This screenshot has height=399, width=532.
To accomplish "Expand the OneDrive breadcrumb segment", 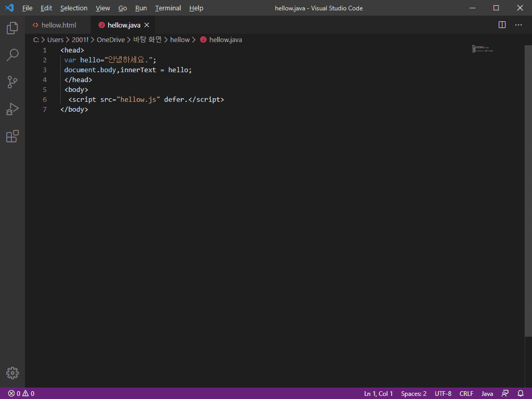I will click(x=111, y=39).
